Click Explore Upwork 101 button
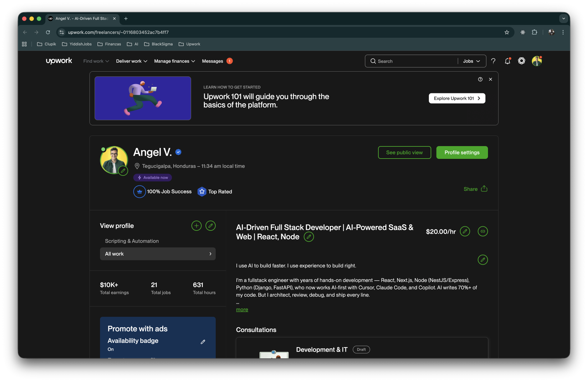 (x=457, y=98)
